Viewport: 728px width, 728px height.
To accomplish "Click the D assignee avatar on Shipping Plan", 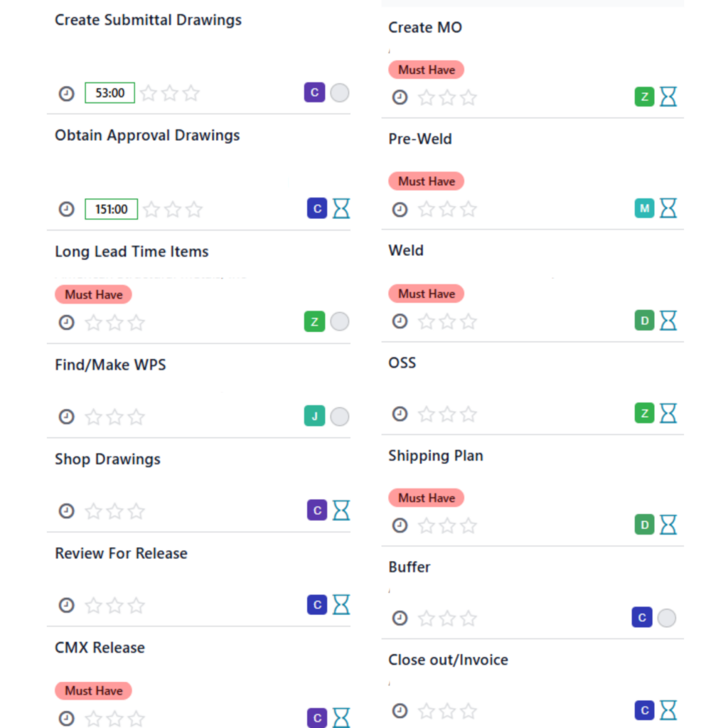I will click(x=644, y=525).
